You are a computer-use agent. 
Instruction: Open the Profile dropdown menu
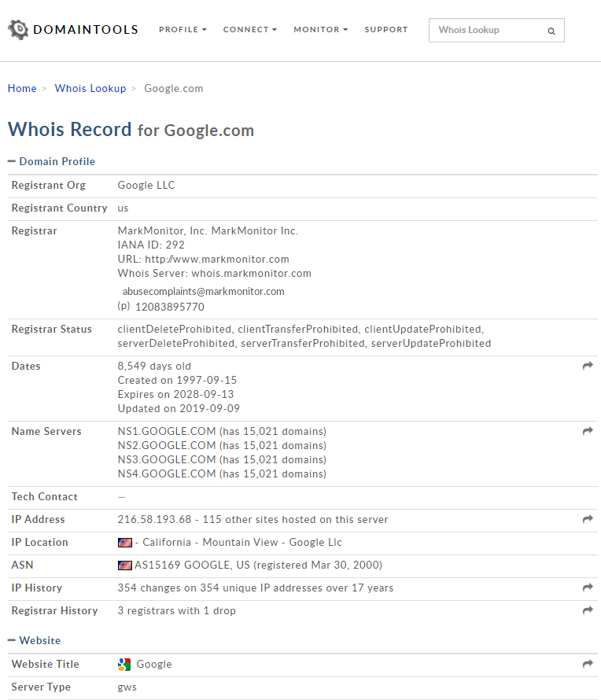click(x=183, y=30)
